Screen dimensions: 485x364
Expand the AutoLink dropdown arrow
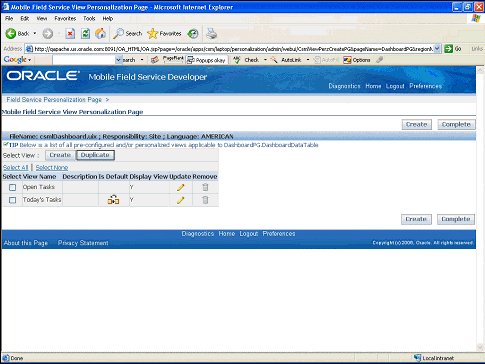(308, 60)
